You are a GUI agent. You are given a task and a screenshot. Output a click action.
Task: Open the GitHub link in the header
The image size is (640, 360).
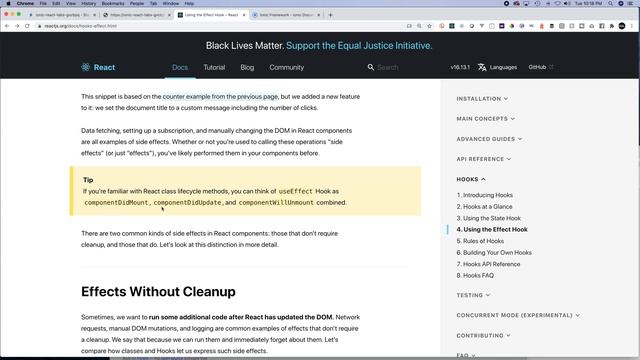click(x=540, y=67)
